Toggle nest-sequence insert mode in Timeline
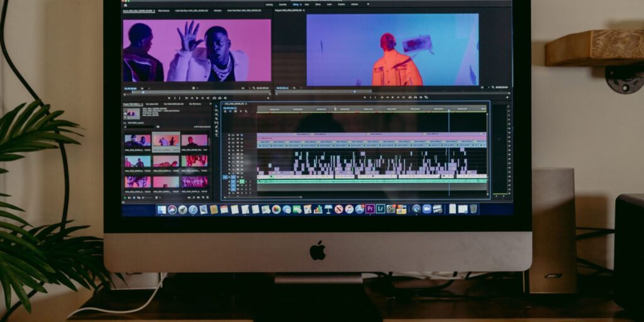The height and width of the screenshot is (322, 644). pyautogui.click(x=225, y=111)
